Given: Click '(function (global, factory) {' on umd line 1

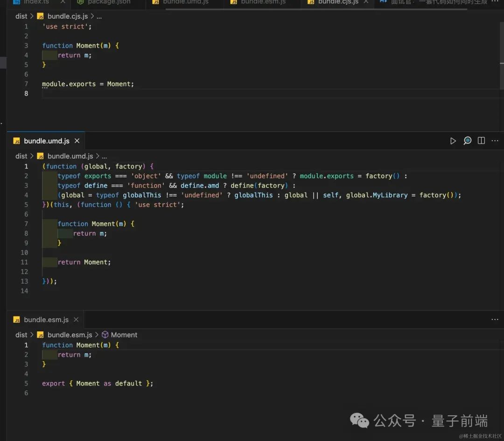Looking at the screenshot, I should click(98, 166).
